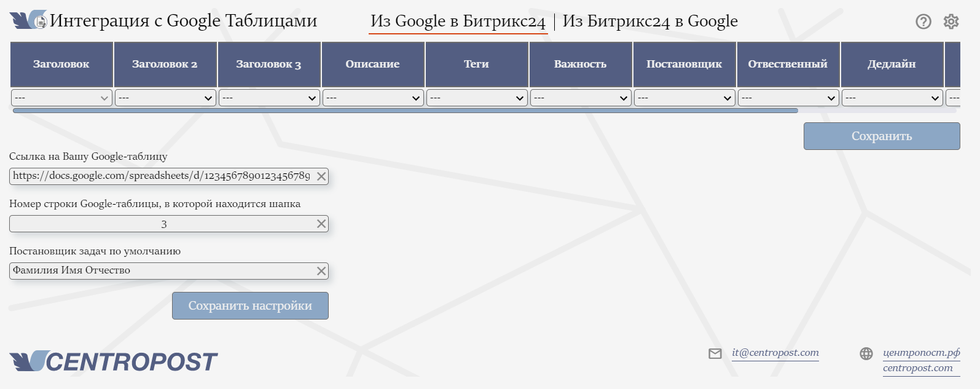Click Сохранить настройки button

250,305
